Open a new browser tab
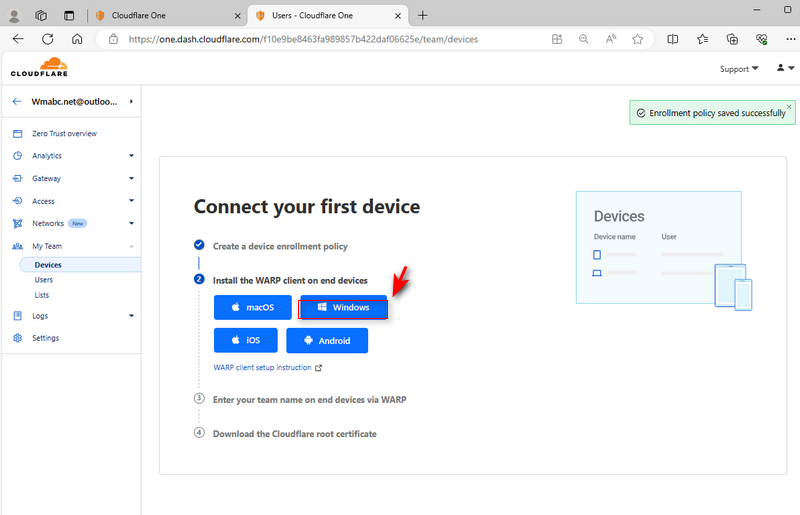This screenshot has width=800, height=515. click(422, 16)
